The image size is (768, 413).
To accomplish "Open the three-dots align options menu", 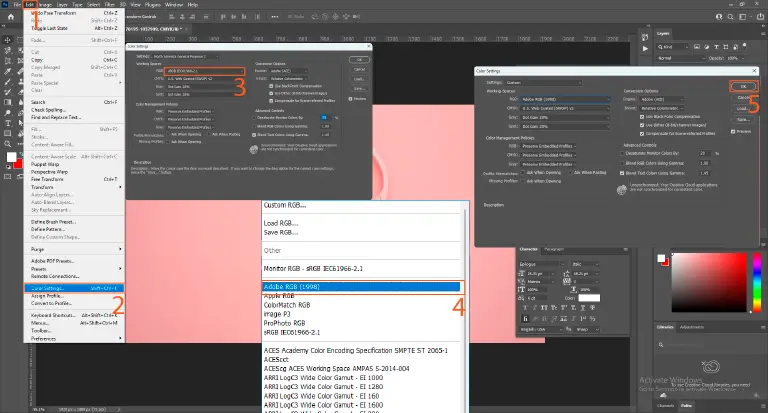I will pos(275,17).
